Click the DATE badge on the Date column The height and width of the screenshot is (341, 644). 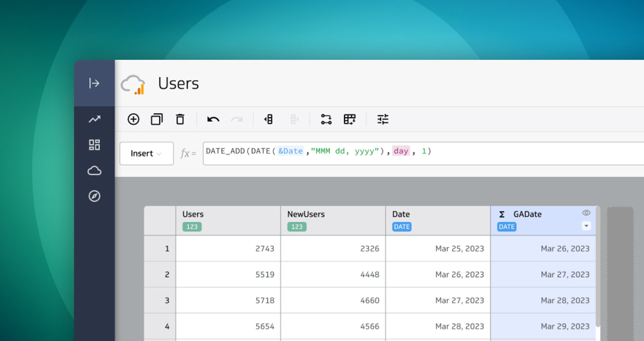point(401,227)
